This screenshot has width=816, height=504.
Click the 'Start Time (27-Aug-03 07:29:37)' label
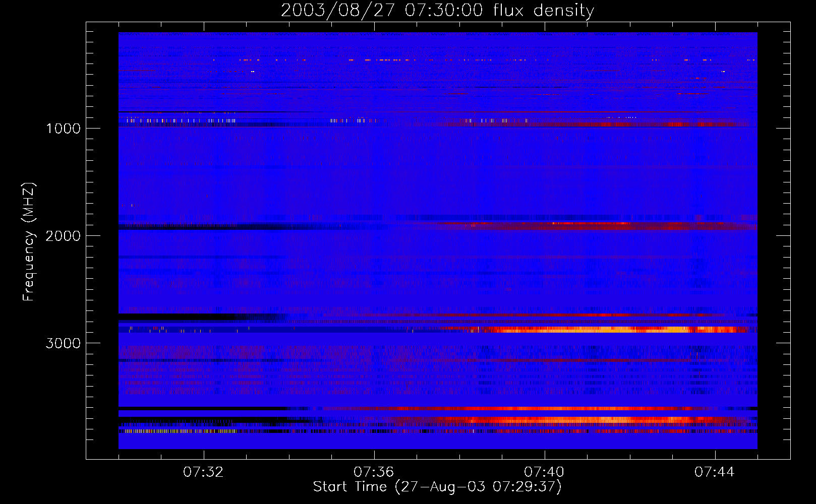[437, 487]
